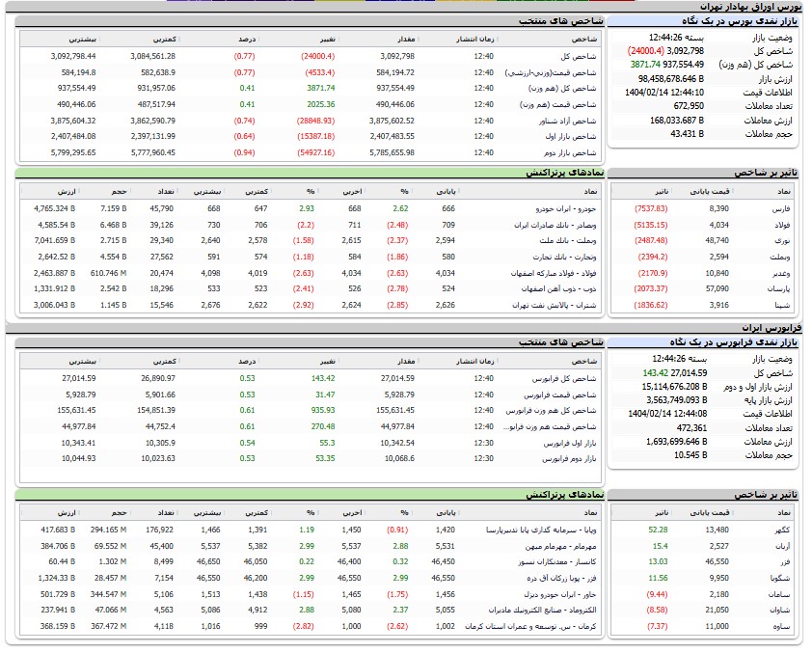Image resolution: width=812 pixels, height=653 pixels.
Task: Open کانسار - معدنکاران نسوز symbol
Action: click(x=557, y=562)
